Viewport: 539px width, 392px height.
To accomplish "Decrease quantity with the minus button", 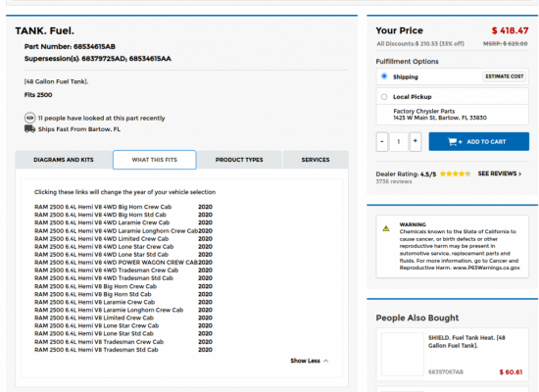I will tap(382, 142).
